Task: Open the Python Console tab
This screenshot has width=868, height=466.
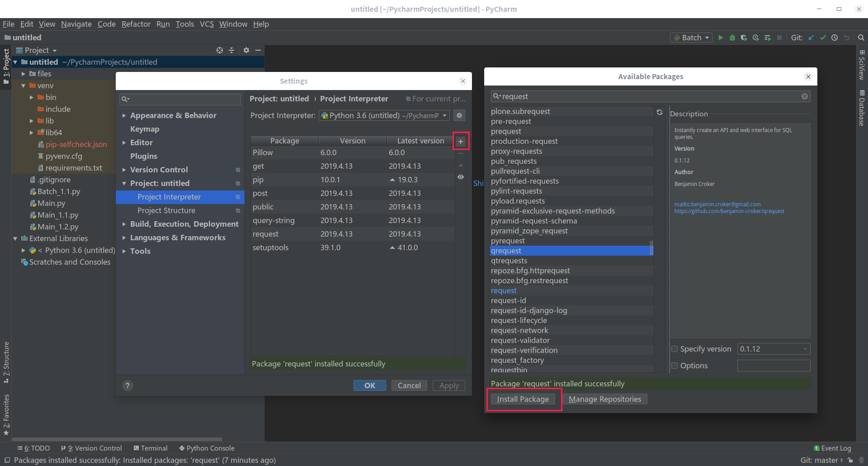Action: (207, 448)
